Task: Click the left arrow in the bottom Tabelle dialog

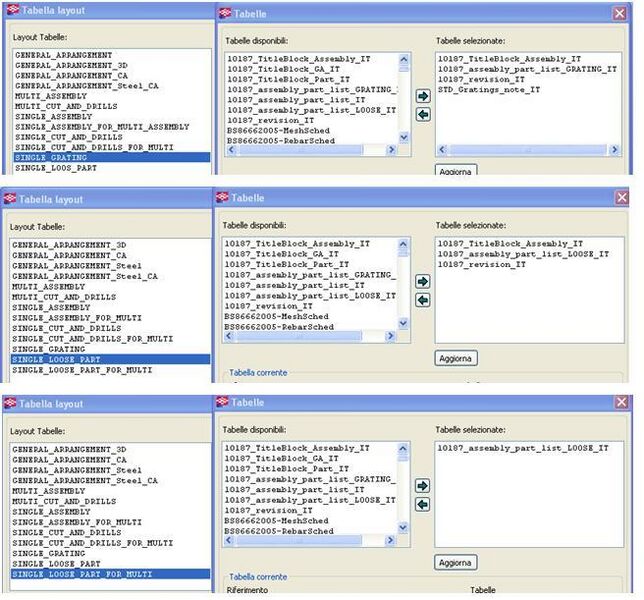Action: pyautogui.click(x=422, y=503)
